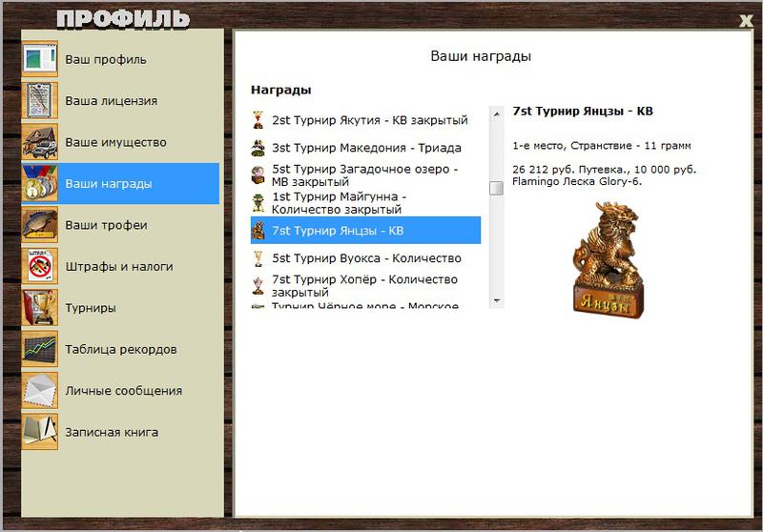
Task: Click the Хопёр tournament award icon
Action: tap(258, 285)
